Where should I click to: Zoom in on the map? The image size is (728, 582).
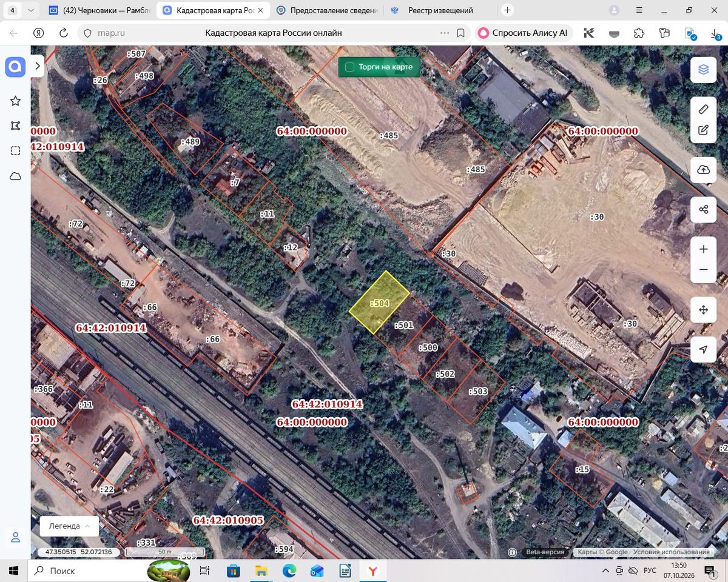pyautogui.click(x=704, y=249)
